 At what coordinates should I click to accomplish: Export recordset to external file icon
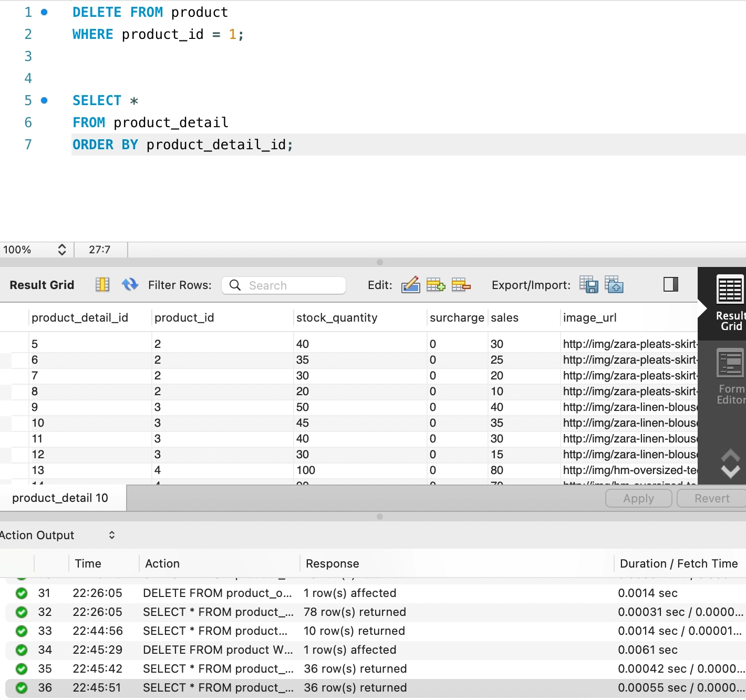[588, 284]
